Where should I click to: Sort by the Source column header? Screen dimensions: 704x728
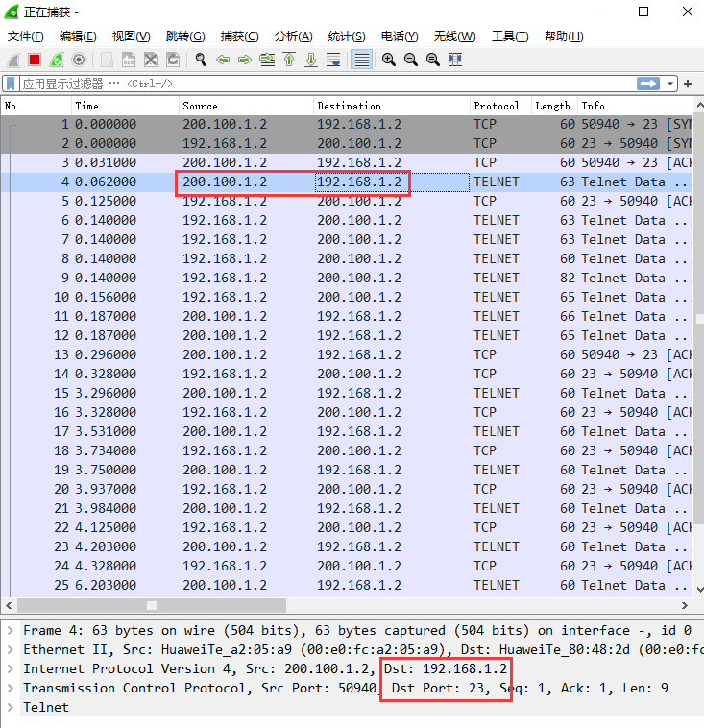click(x=246, y=106)
